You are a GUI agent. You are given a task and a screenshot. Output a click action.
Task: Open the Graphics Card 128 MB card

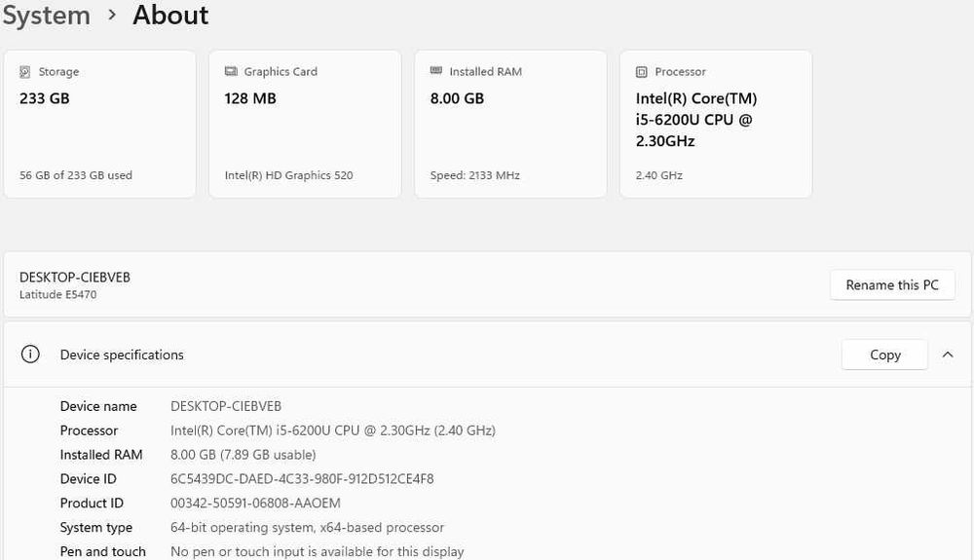tap(305, 125)
